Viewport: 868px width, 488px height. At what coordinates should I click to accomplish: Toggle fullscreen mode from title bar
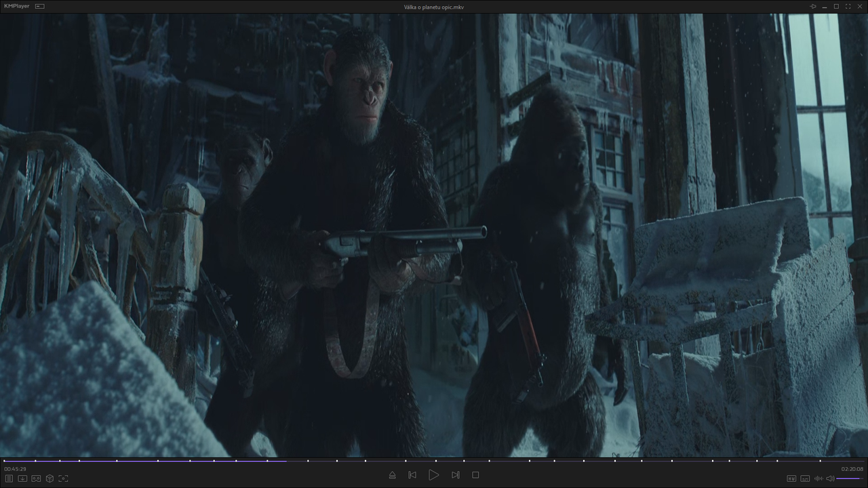848,6
